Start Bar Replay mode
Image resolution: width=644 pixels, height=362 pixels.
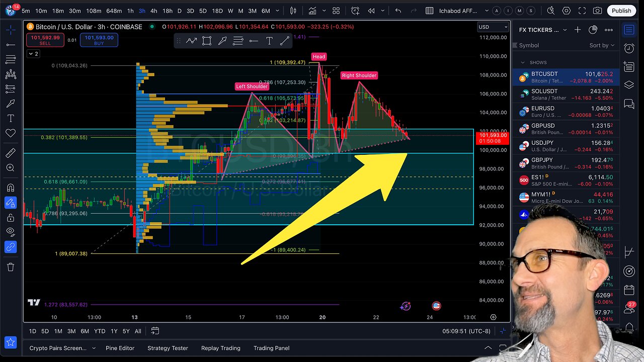371,11
